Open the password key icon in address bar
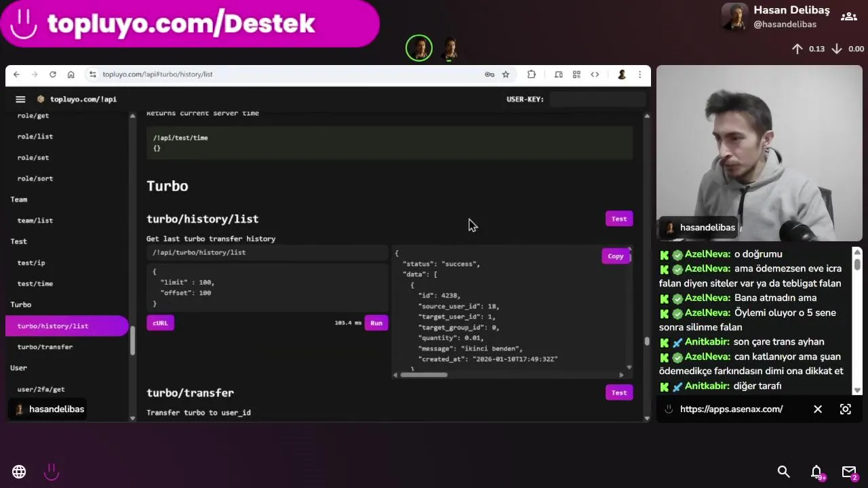Screen dimensions: 868x488 tap(489, 75)
